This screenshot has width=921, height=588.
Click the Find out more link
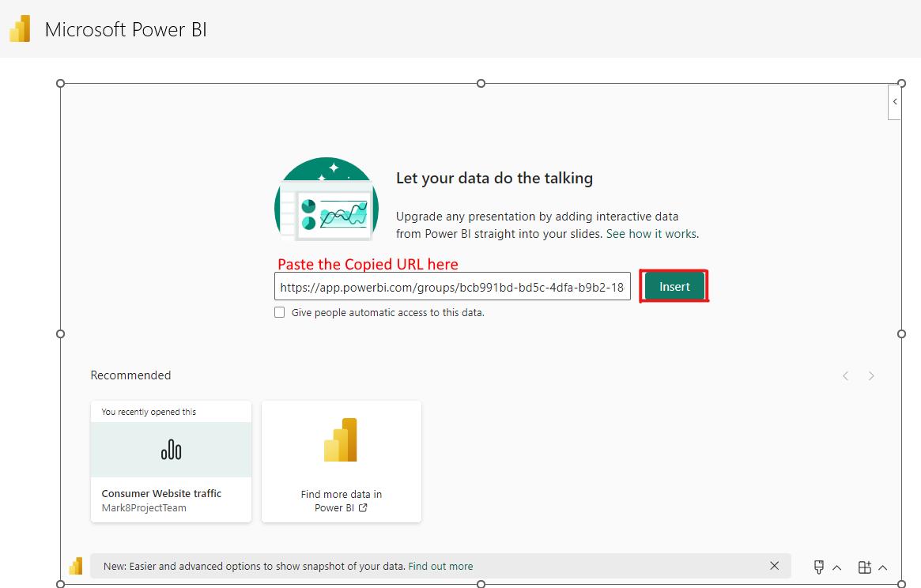point(440,566)
